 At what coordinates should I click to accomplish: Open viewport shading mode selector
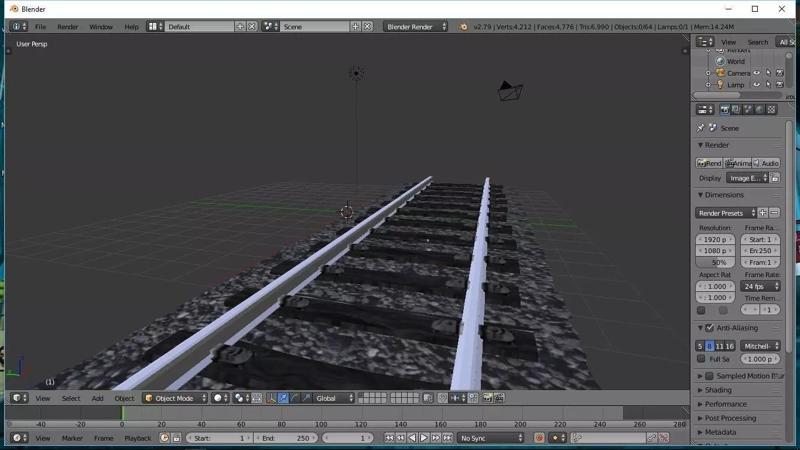pyautogui.click(x=220, y=398)
